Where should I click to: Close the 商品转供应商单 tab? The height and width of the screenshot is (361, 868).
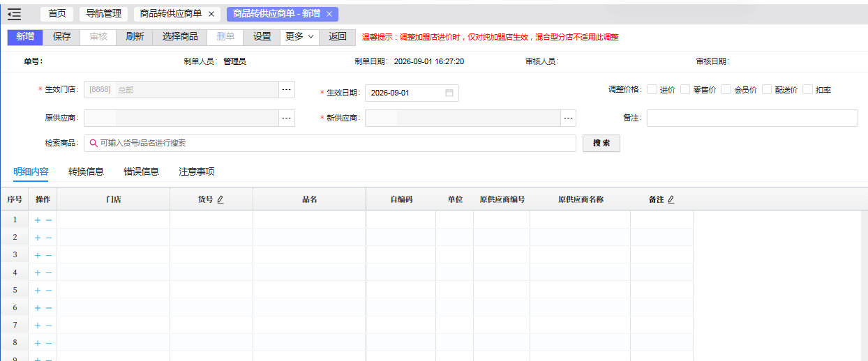point(211,14)
